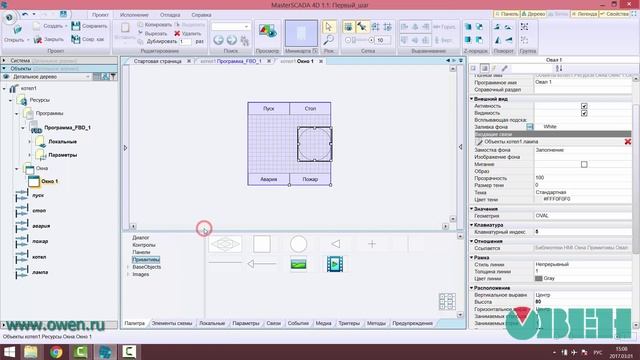Collapse the Внешний вид property section
Screen dimensions: 640x360
(472, 99)
